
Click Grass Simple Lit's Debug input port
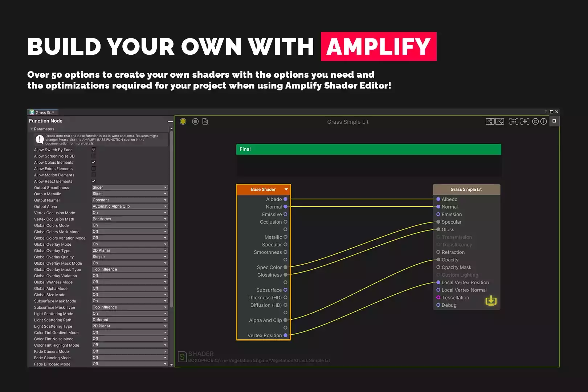438,305
